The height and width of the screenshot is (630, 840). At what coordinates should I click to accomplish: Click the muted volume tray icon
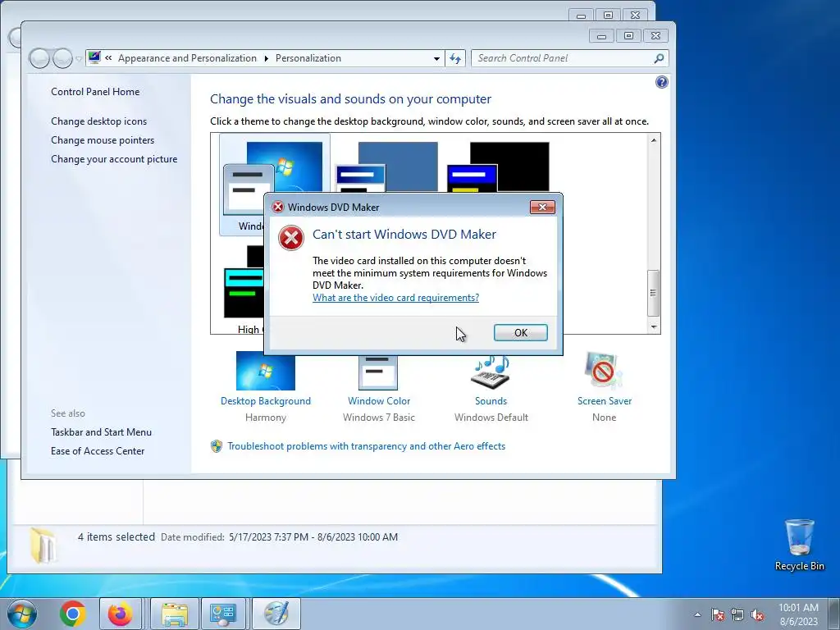click(757, 614)
